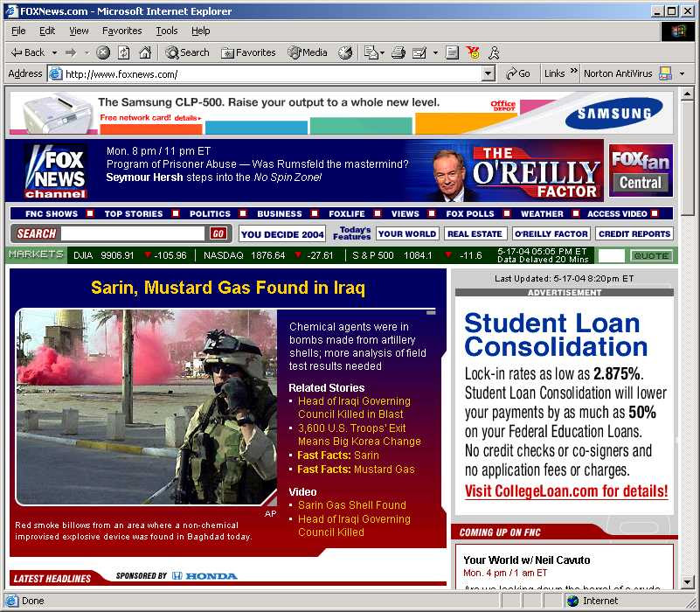Click the green QUOTE button
Viewport: 700px width, 612px height.
click(x=651, y=256)
